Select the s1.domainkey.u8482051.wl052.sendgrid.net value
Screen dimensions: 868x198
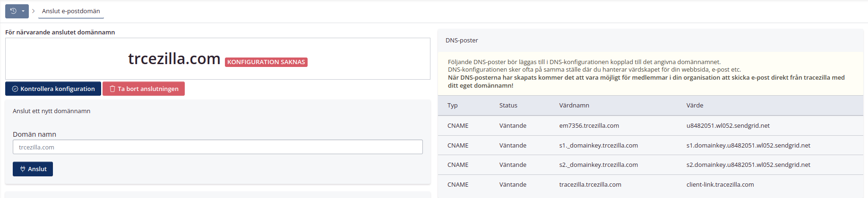pos(748,146)
